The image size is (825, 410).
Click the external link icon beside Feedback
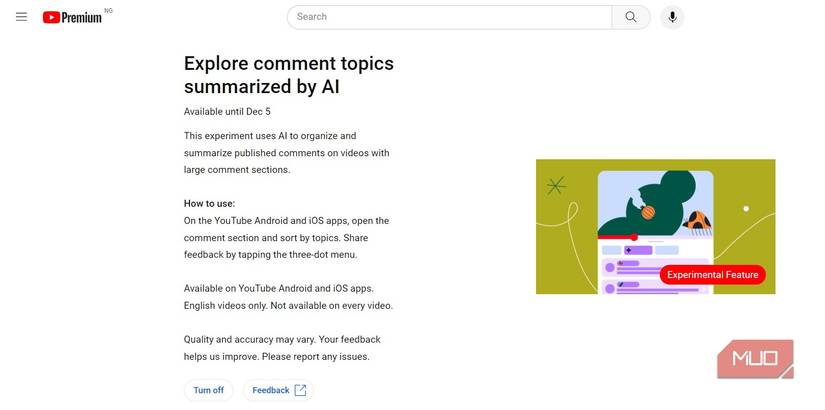301,390
